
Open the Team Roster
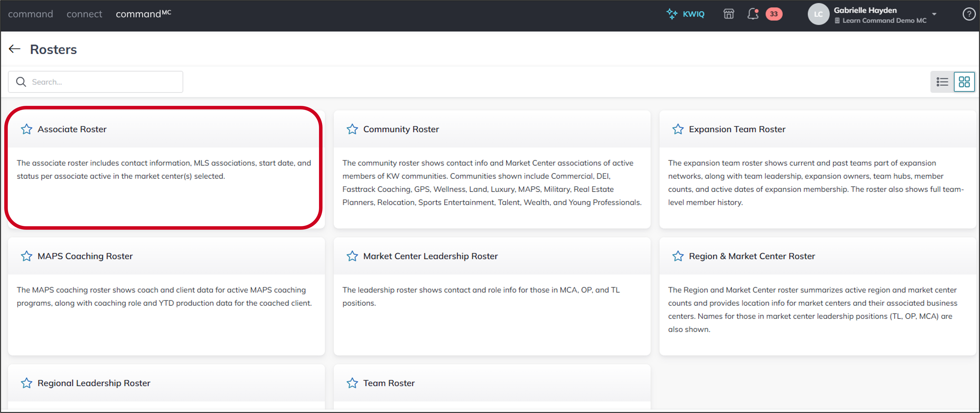click(x=389, y=383)
